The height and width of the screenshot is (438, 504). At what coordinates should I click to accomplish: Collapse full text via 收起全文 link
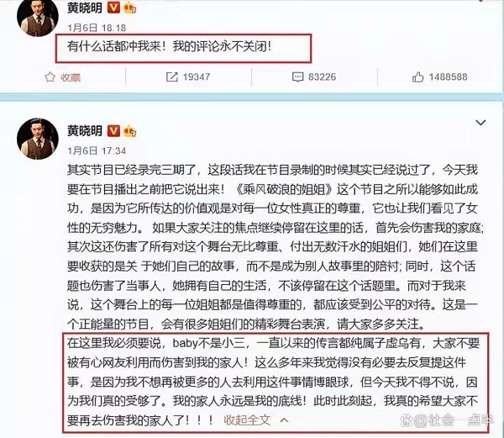tap(247, 420)
